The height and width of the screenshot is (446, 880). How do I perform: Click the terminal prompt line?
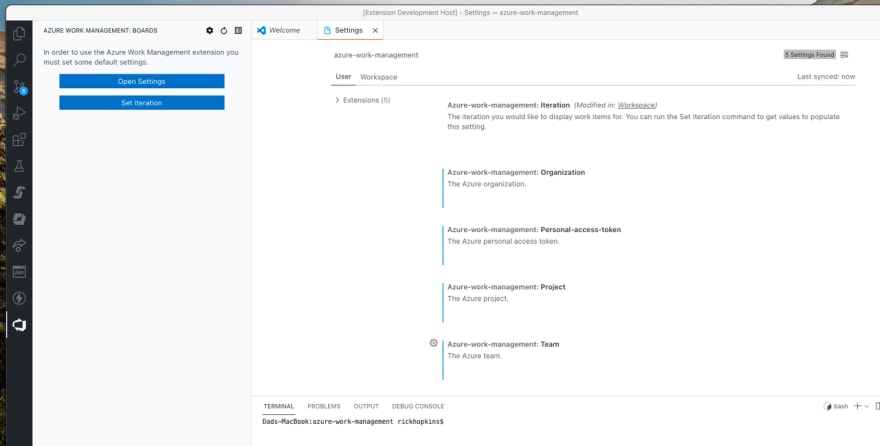353,421
